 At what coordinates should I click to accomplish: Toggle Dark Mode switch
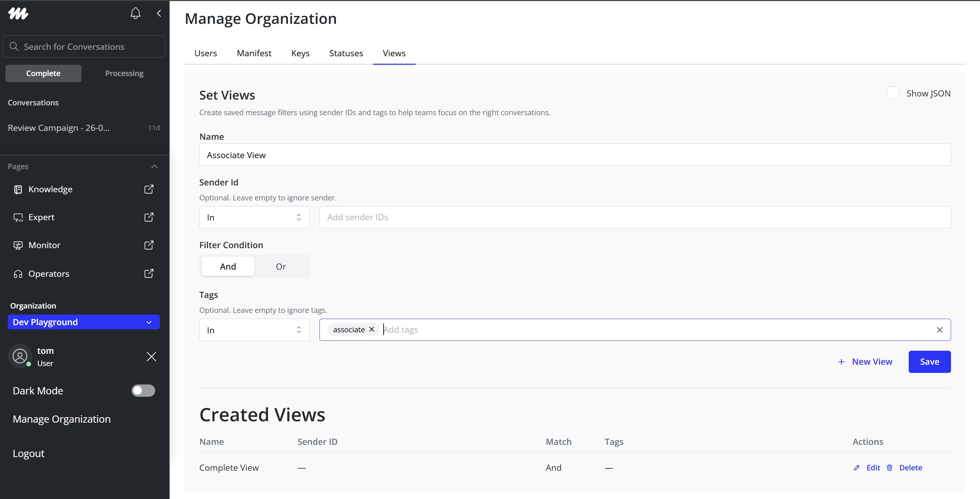143,391
